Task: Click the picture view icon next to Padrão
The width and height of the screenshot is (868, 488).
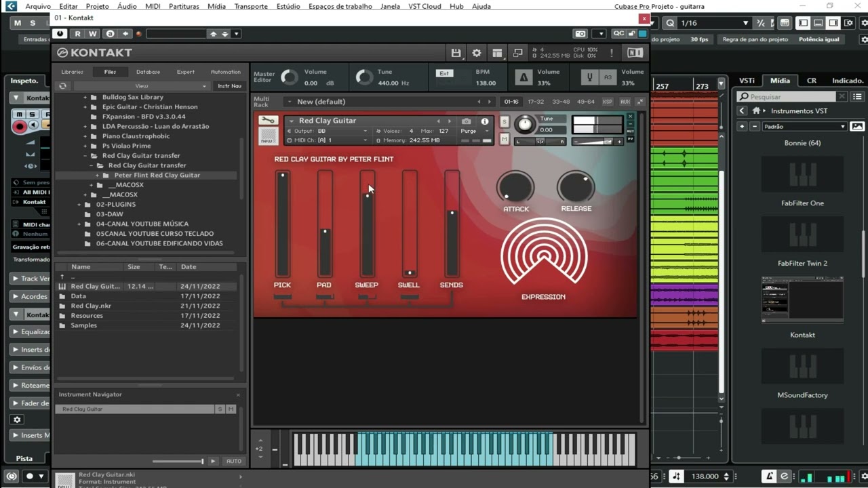Action: pyautogui.click(x=857, y=126)
